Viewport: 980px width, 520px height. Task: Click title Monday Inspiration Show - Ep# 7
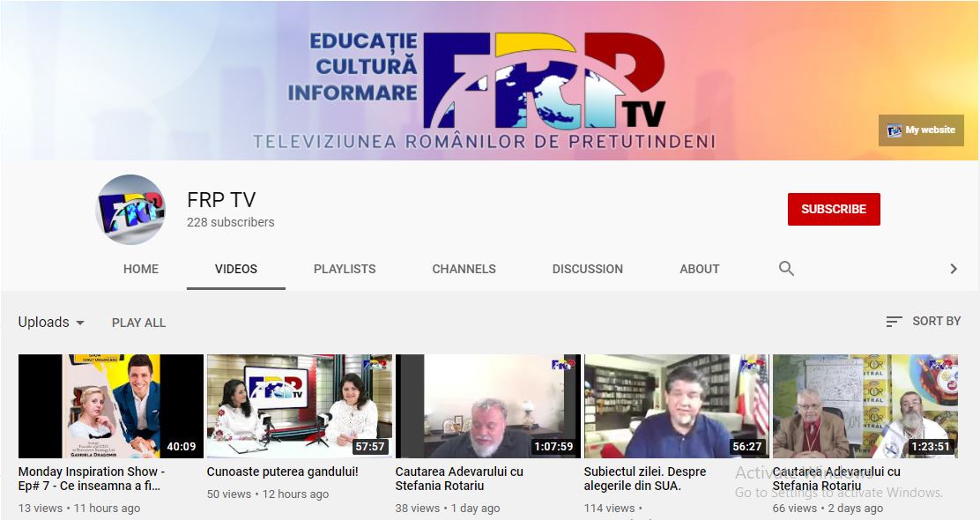(92, 479)
